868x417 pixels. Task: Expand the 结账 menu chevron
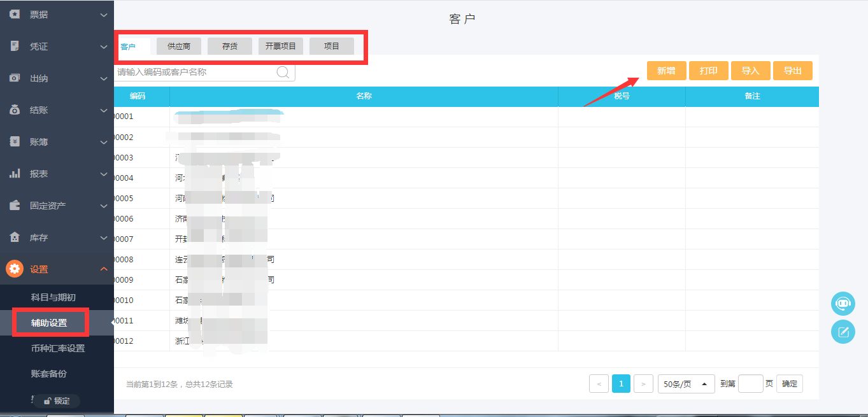tap(104, 110)
